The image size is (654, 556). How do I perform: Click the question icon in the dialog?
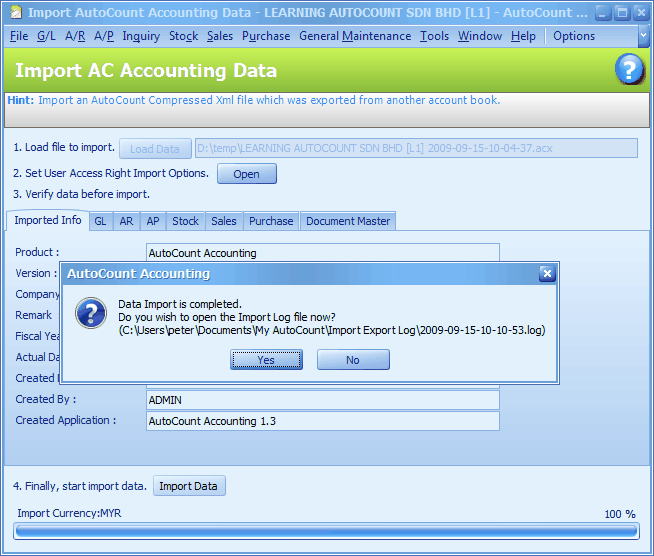(x=91, y=313)
